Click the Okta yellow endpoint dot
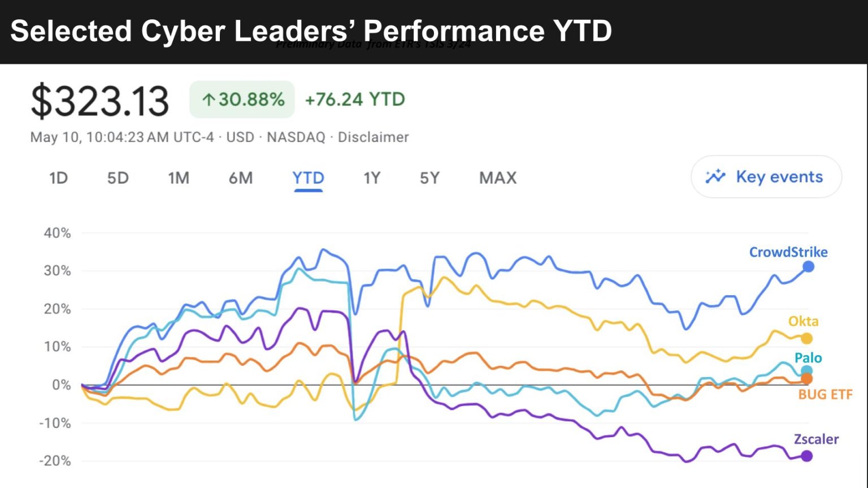 point(806,339)
